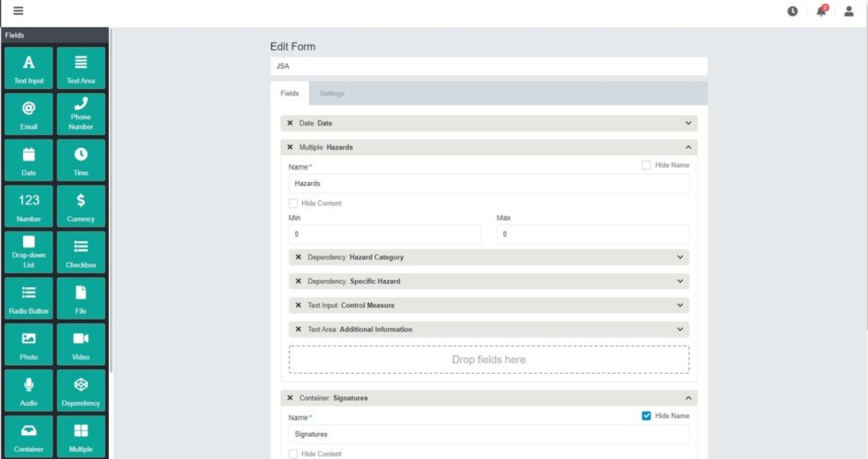Image resolution: width=868 pixels, height=459 pixels.
Task: Edit the Hazards name input
Action: point(488,183)
